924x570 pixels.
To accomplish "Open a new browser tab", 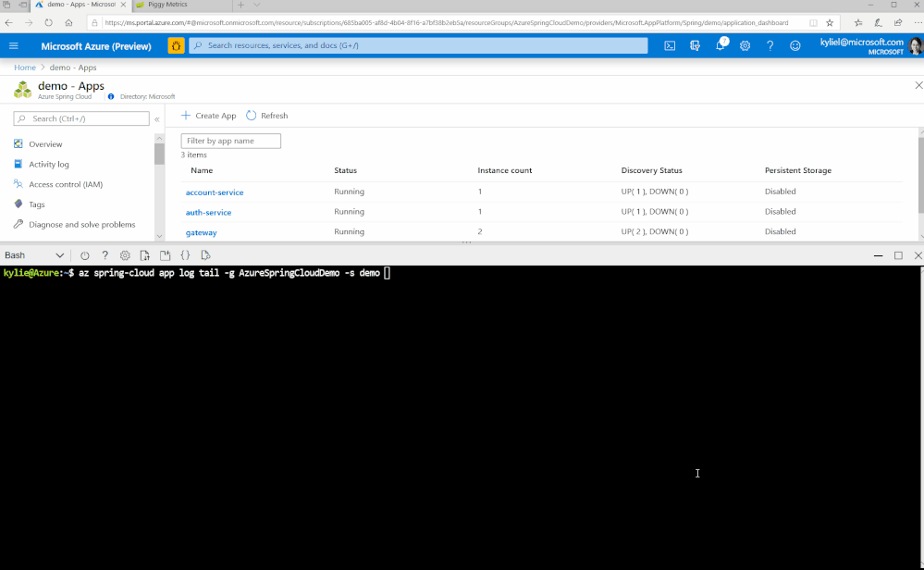I will pos(241,5).
